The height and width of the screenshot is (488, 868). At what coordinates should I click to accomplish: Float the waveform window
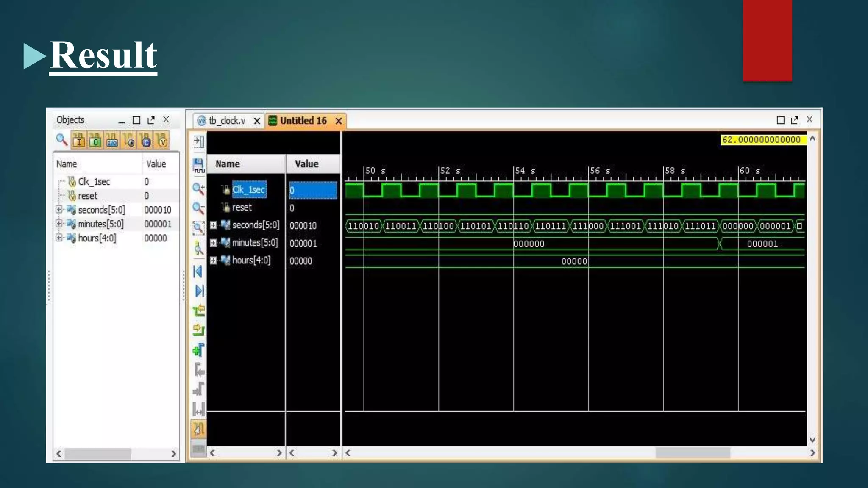point(795,120)
